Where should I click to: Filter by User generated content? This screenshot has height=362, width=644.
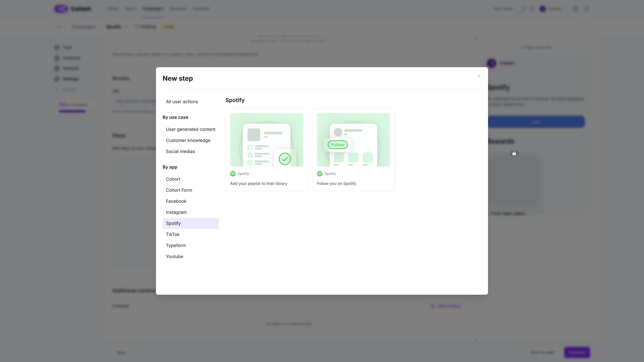click(191, 129)
